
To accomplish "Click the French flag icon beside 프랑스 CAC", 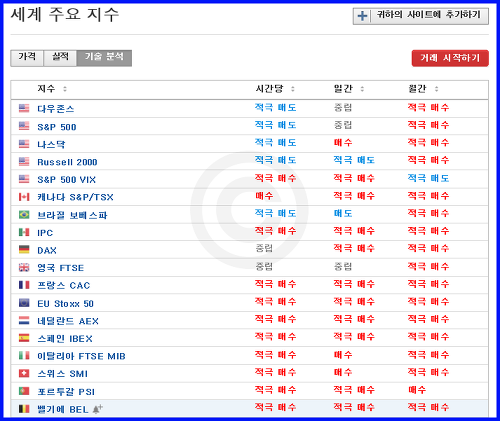I will click(24, 285).
